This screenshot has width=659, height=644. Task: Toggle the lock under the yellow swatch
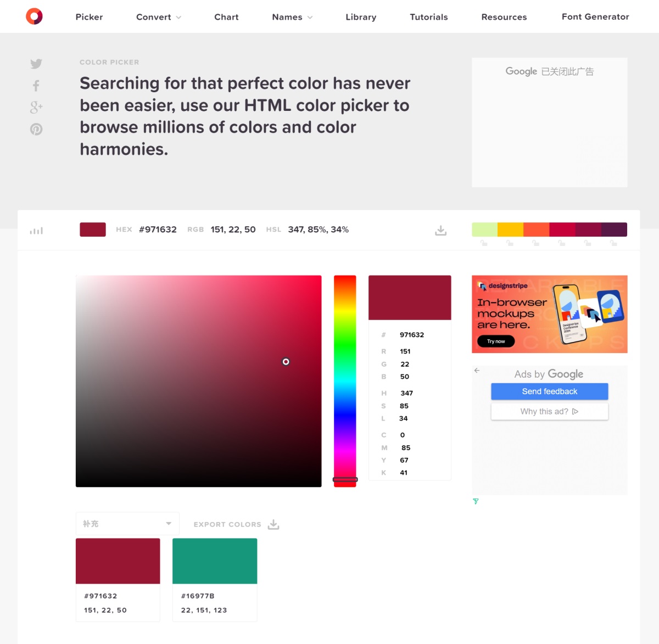point(510,243)
